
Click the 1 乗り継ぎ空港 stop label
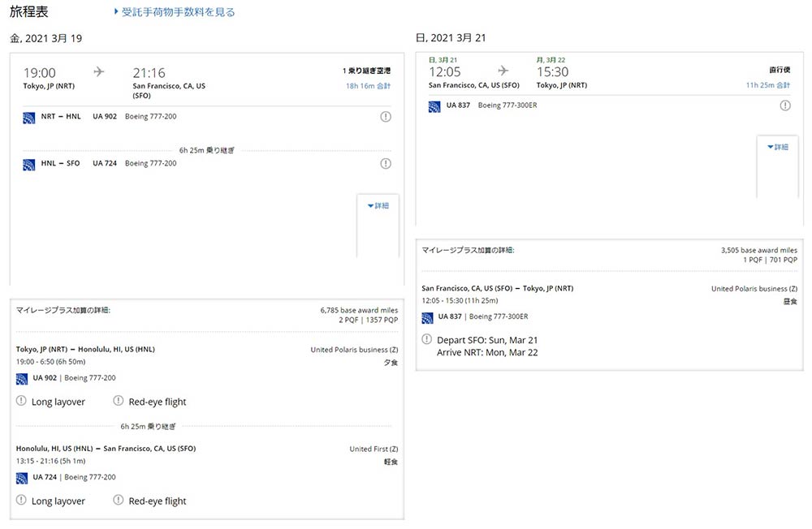[x=367, y=71]
